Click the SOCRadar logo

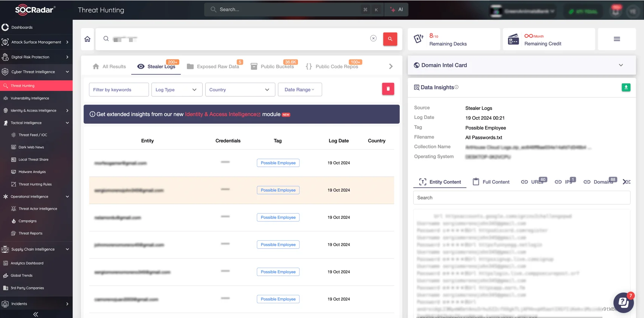(35, 10)
